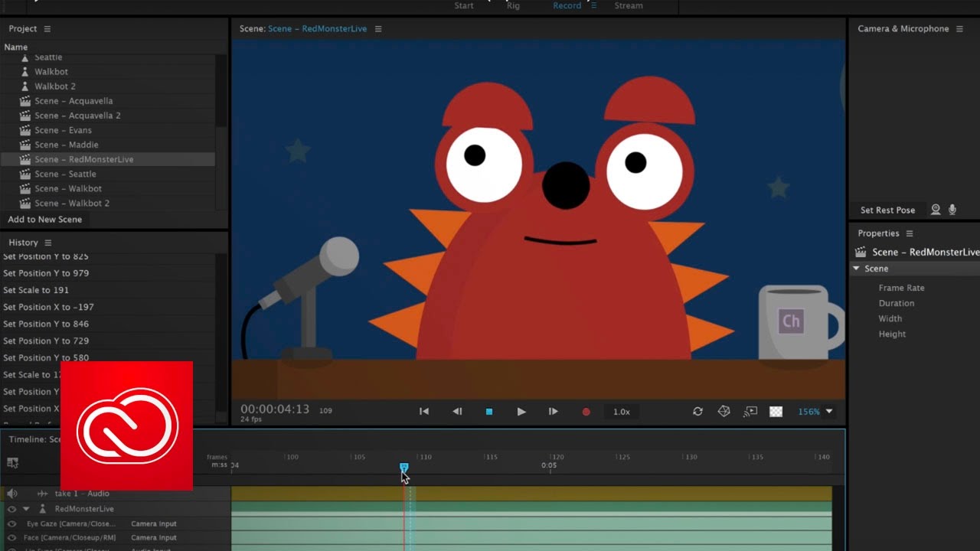Toggle loop playback in the scene toolbar

coord(697,412)
